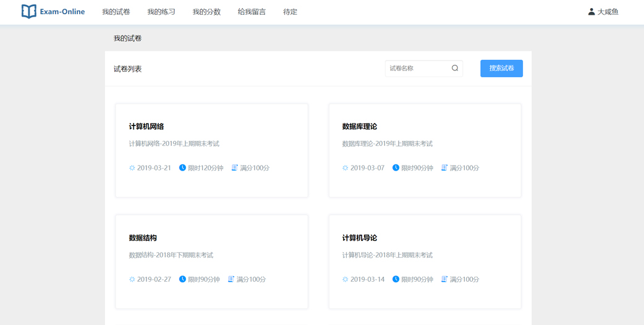Screen dimensions: 644x325
Task: Click the date icon on 数据库理论 card
Action: [345, 168]
